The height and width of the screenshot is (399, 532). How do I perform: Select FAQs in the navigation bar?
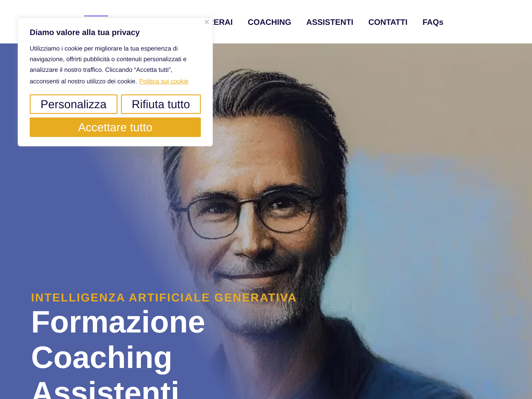[433, 22]
